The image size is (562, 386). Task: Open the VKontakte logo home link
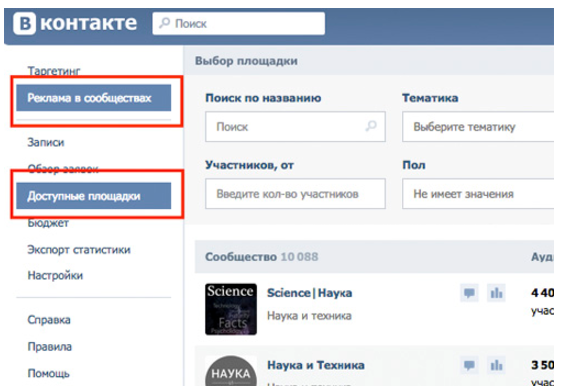[75, 24]
